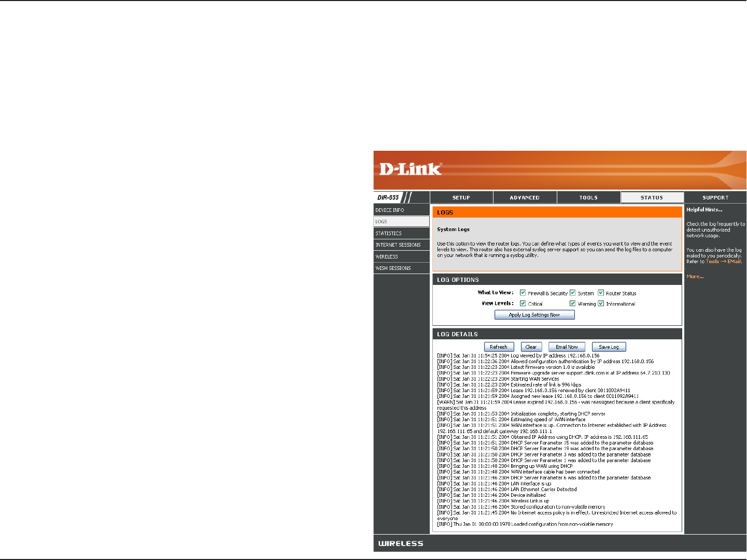747x560 pixels.
Task: Click log entry 'Initialization complete, starting DHCP server'
Action: point(521,414)
